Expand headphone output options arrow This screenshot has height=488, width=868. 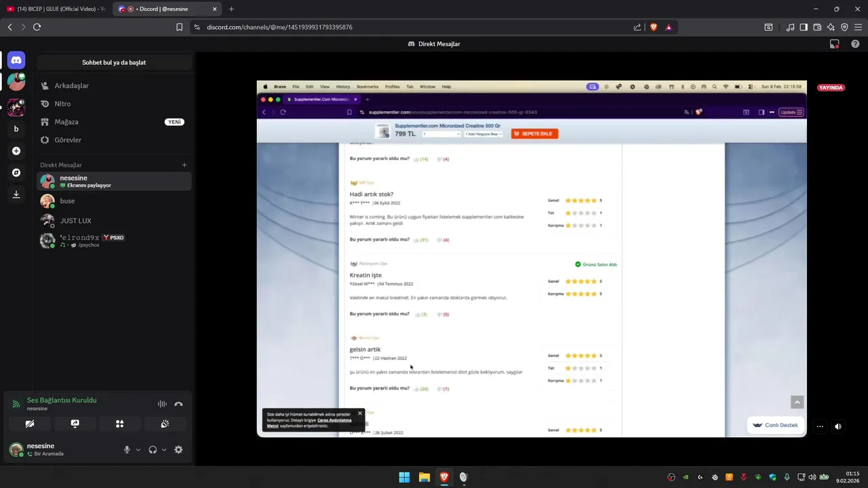(164, 449)
